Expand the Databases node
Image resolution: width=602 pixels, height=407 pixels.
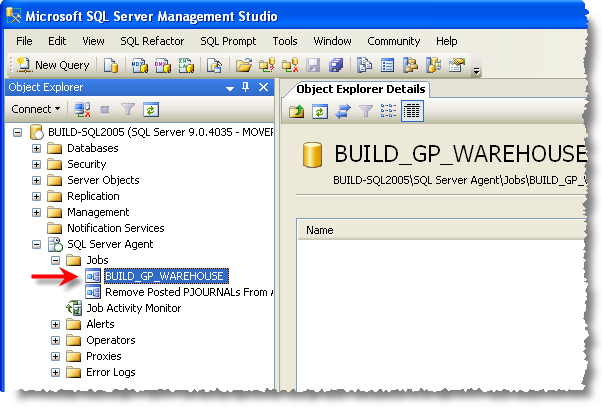pos(37,148)
